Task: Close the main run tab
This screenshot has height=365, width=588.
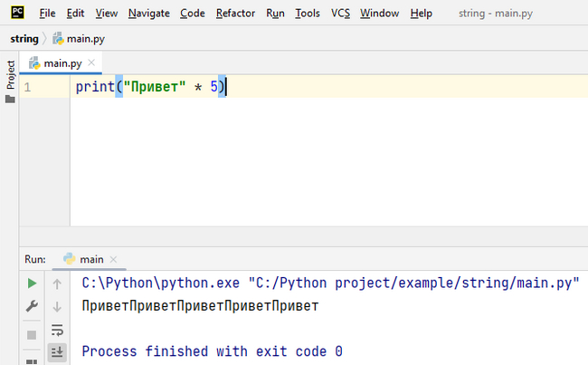Action: coord(115,260)
